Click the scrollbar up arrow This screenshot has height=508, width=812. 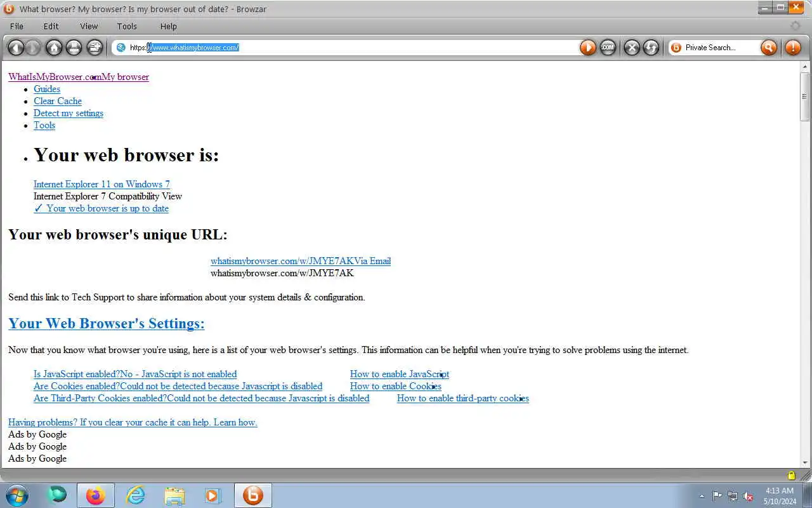click(805, 67)
